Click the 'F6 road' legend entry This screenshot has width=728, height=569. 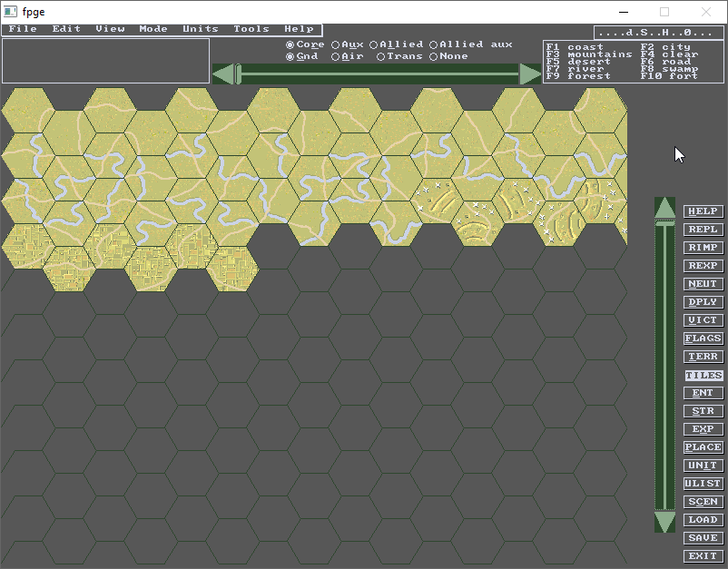pyautogui.click(x=665, y=62)
